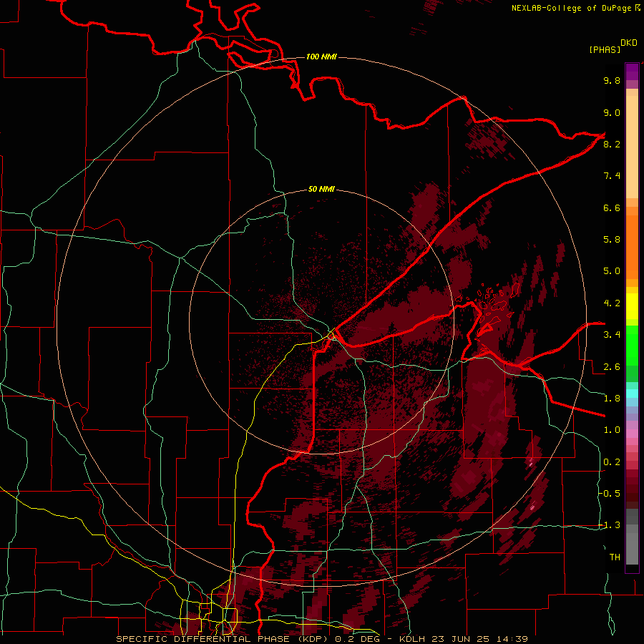The width and height of the screenshot is (644, 644).
Task: Click the 5.8 legend value
Action: pos(612,240)
